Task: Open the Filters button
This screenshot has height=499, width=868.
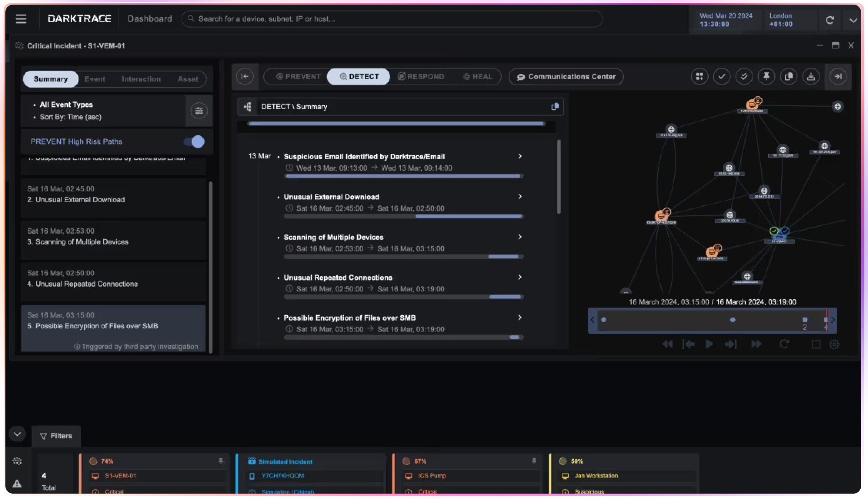Action: (x=56, y=436)
